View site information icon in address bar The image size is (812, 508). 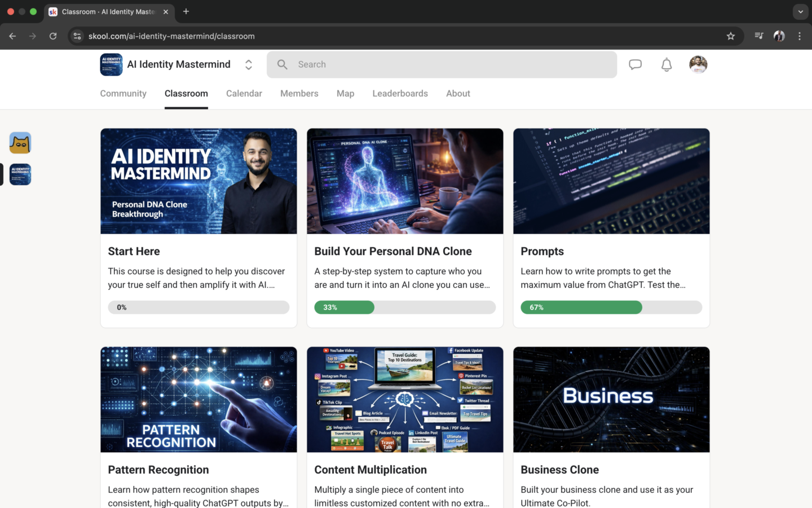[x=77, y=36]
